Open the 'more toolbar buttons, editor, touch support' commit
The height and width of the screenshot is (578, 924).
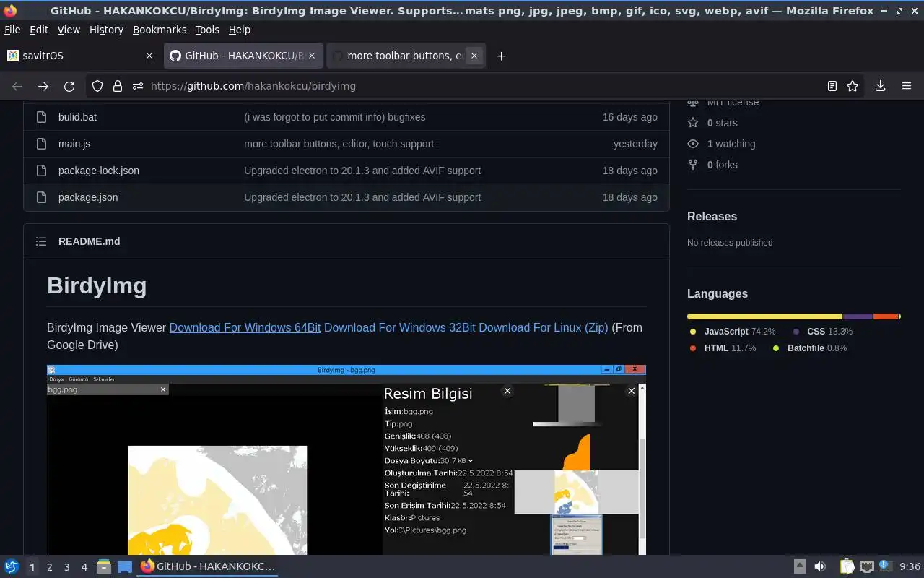pyautogui.click(x=339, y=144)
